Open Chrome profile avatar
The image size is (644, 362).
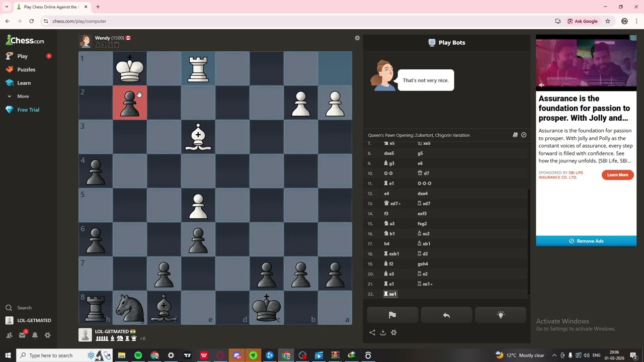[x=624, y=21]
